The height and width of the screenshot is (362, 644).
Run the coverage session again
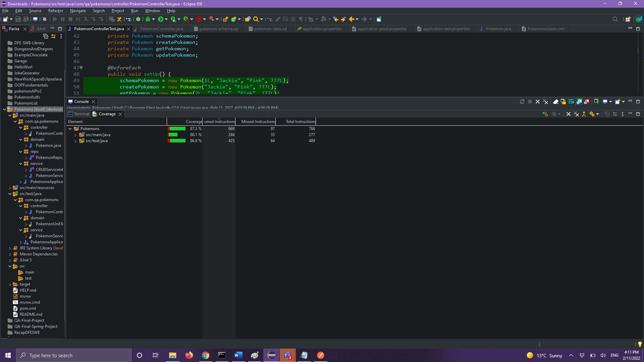[545, 114]
